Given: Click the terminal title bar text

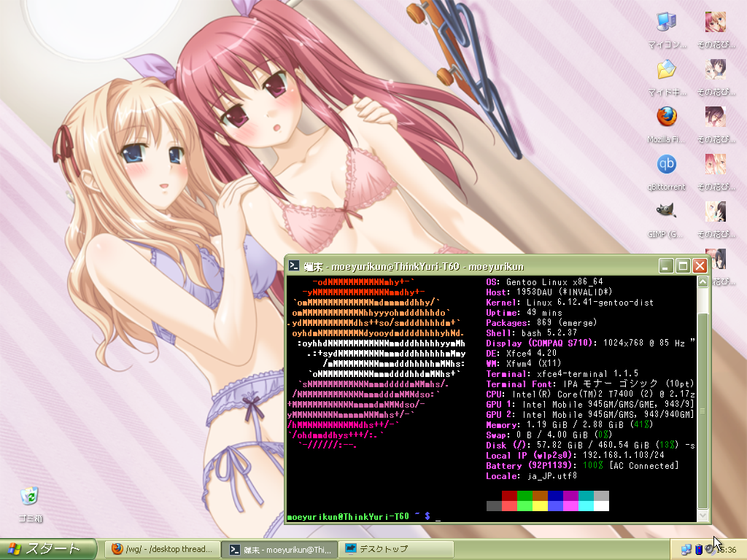Looking at the screenshot, I should [414, 266].
